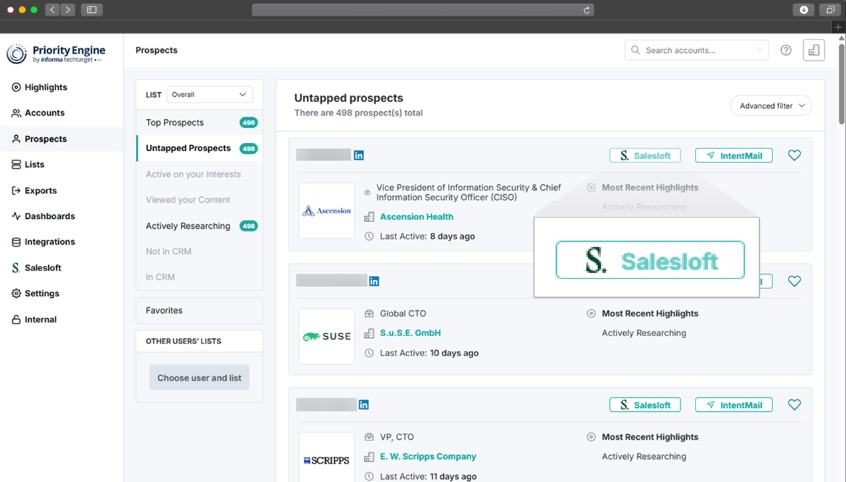Click the page vertical scrollbar
846x482 pixels.
click(841, 84)
